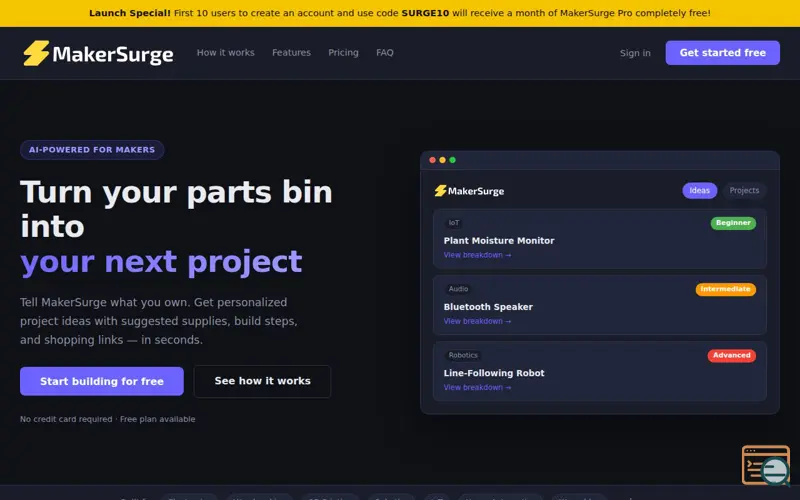Viewport: 800px width, 500px height.
Task: View breakdown for Plant Moisture Monitor
Action: click(477, 255)
